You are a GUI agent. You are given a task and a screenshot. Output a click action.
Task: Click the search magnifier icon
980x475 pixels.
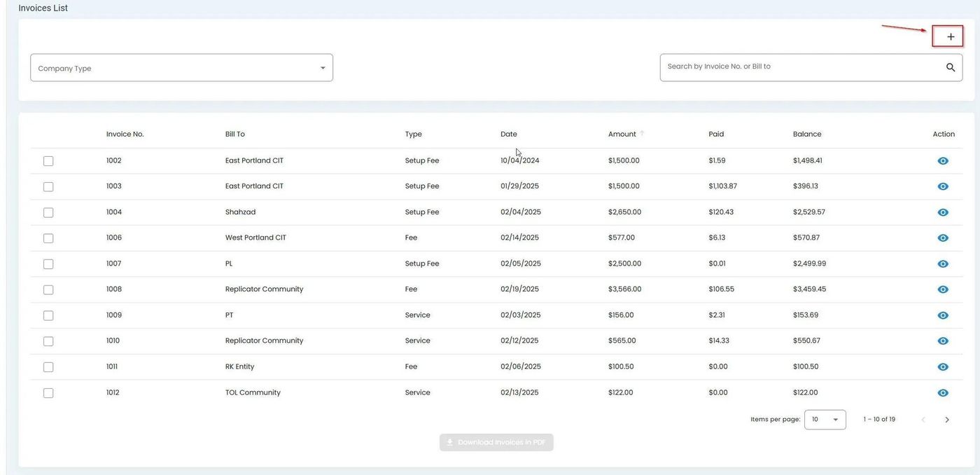950,67
